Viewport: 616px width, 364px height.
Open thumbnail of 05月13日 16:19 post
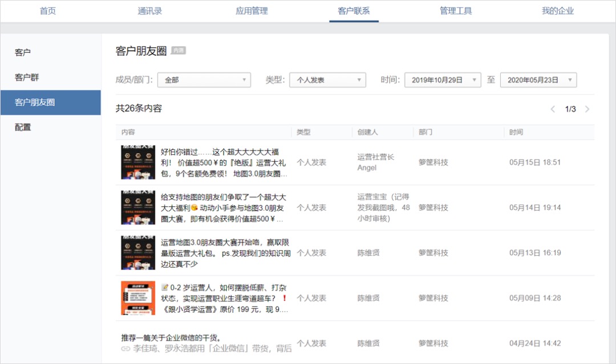tap(138, 253)
